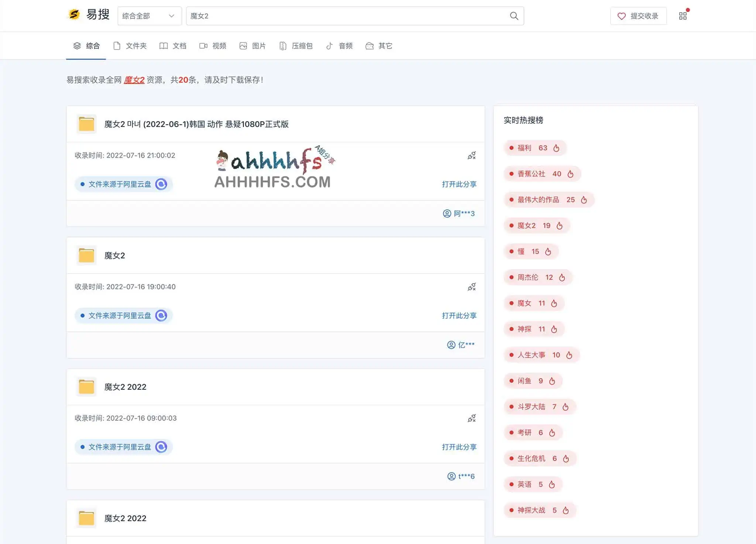Viewport: 756px width, 544px height.
Task: Click the 易搜 logo icon
Action: [73, 15]
